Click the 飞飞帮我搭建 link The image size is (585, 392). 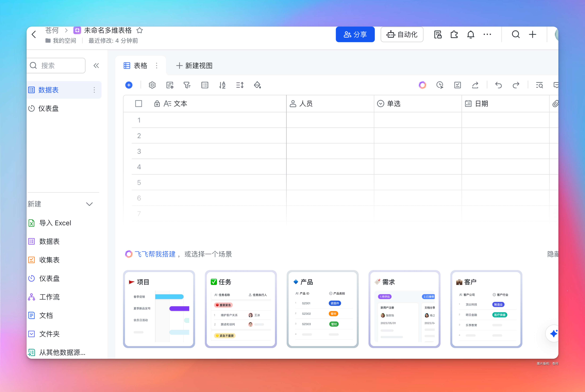(155, 254)
